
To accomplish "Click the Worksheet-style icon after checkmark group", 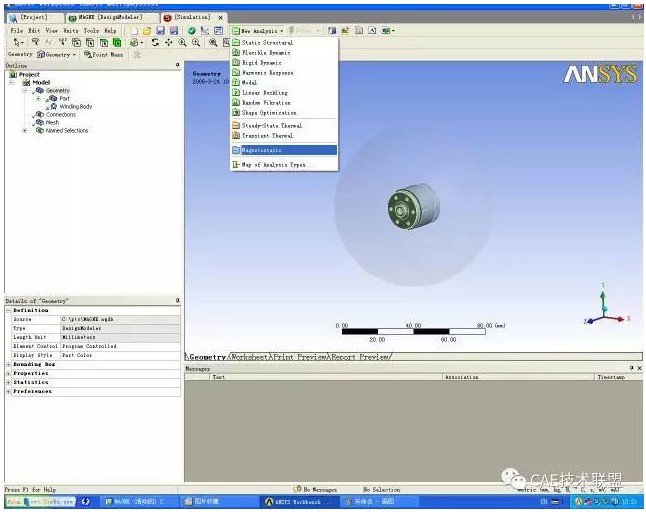I will (x=218, y=31).
